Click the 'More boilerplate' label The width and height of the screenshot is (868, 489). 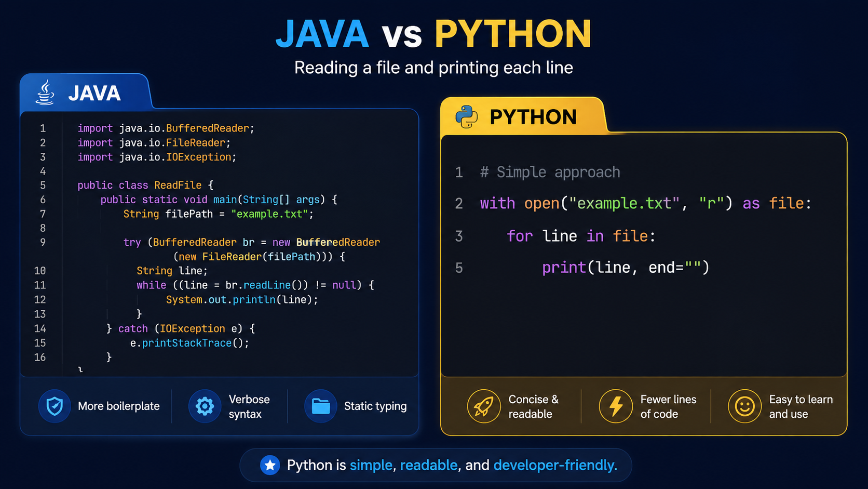(119, 406)
